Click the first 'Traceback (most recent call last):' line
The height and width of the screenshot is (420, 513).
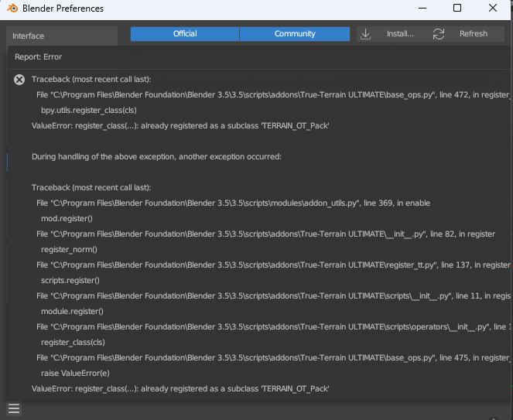(x=91, y=80)
